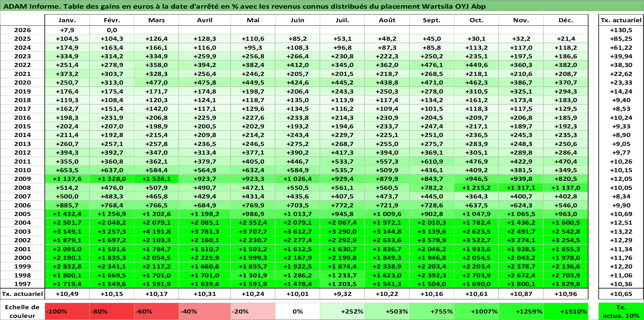644x320 pixels.
Task: Select the +885,7 cell in 2006 row
Action: tap(67, 205)
